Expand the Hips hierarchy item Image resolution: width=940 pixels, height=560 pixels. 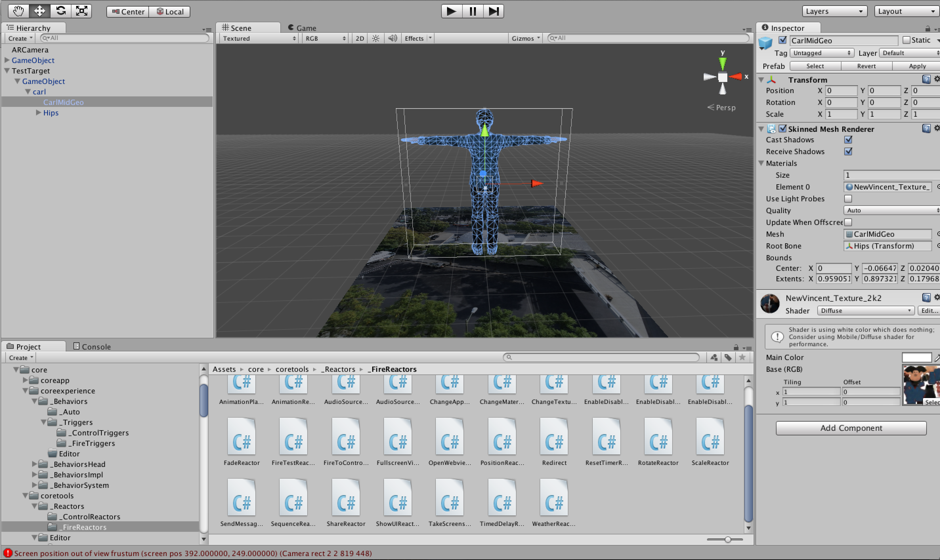[38, 112]
